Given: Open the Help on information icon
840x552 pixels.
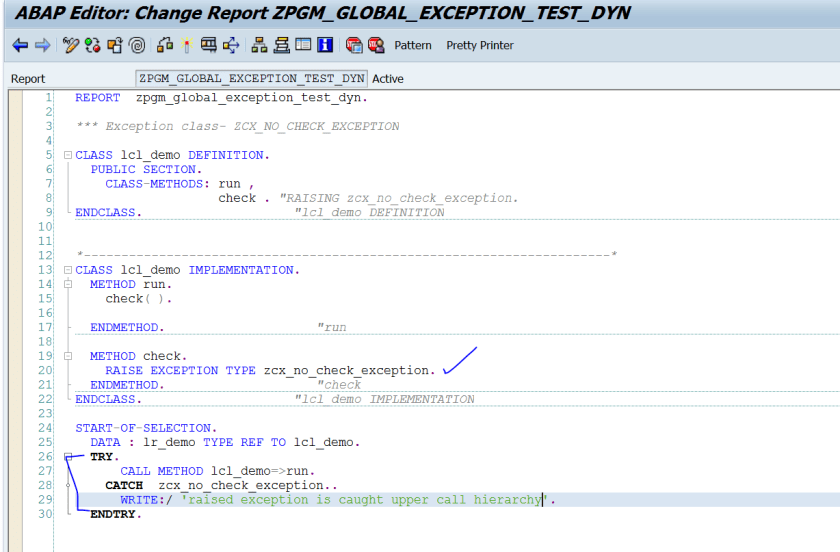Looking at the screenshot, I should 325,45.
